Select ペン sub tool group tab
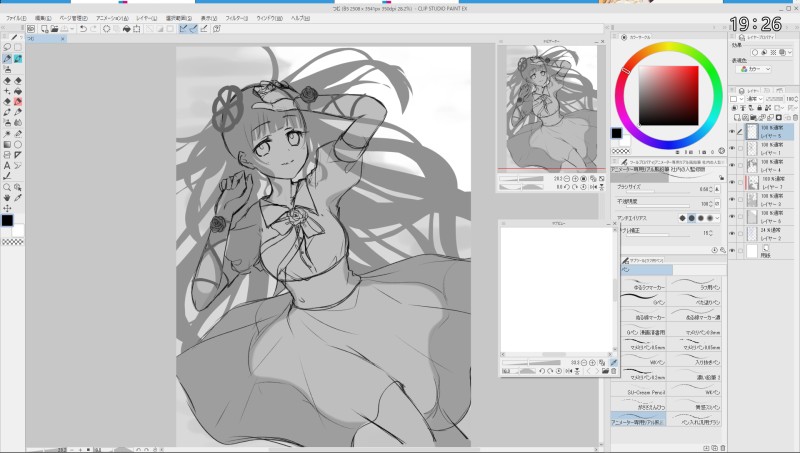This screenshot has width=800, height=453. 646,270
